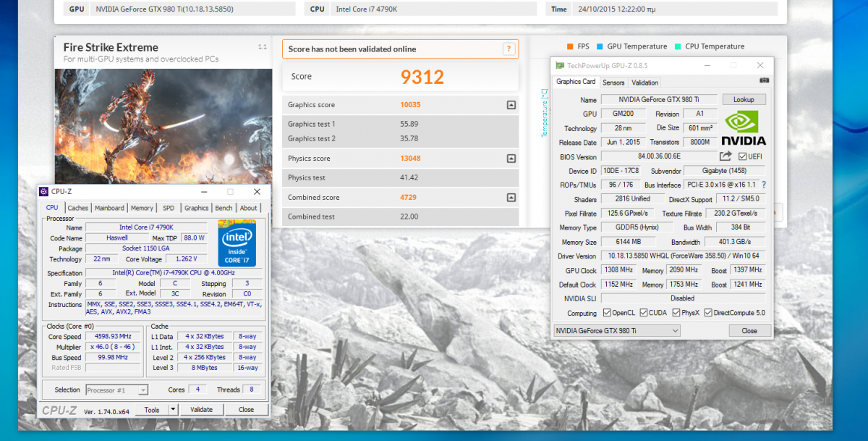Click the GPU Name field in GPU-Z

point(659,99)
